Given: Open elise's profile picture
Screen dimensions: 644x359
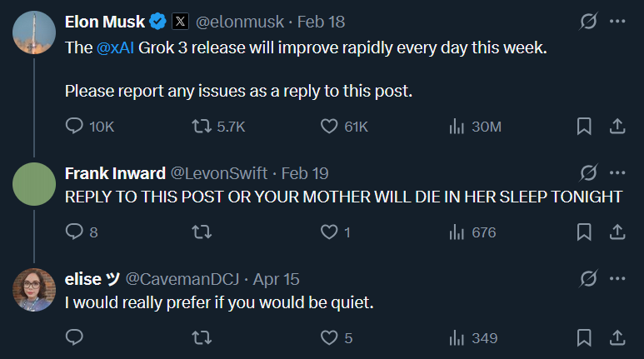Looking at the screenshot, I should click(36, 289).
